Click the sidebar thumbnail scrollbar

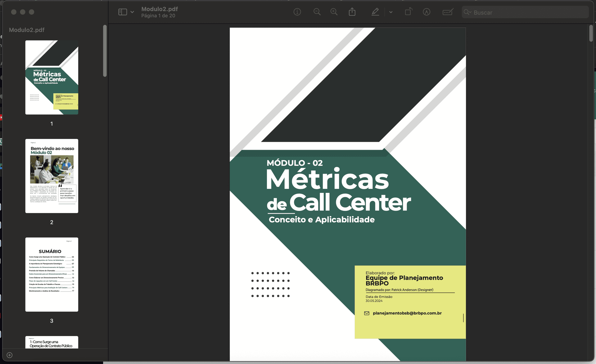click(x=105, y=51)
